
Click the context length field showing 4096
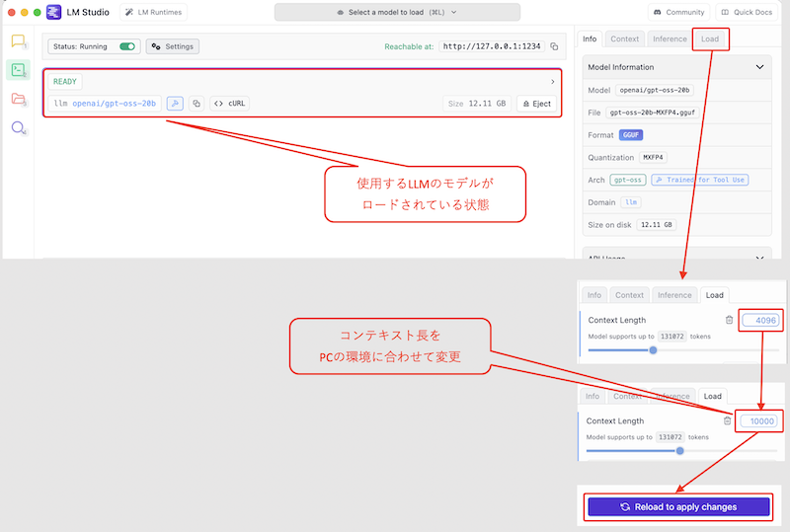coord(760,320)
